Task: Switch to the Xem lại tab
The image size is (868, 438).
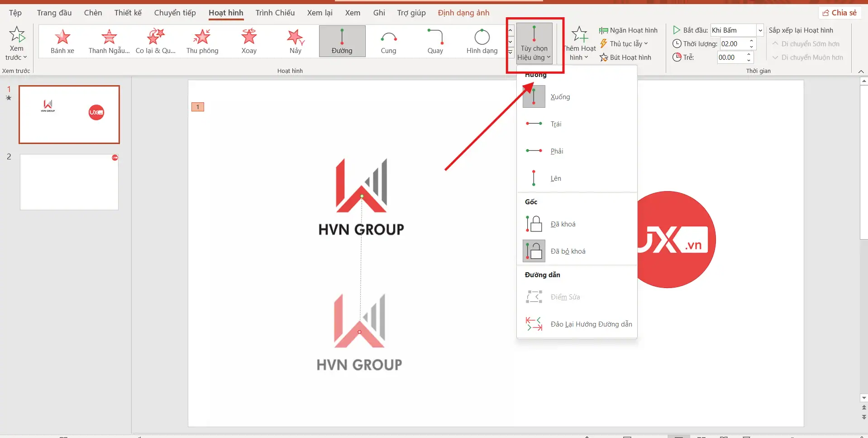Action: pos(320,13)
